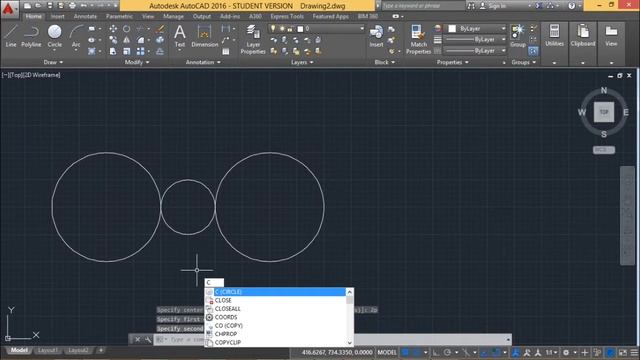The width and height of the screenshot is (640, 360).
Task: Click the Customize command line wrench icon
Action: click(x=148, y=339)
